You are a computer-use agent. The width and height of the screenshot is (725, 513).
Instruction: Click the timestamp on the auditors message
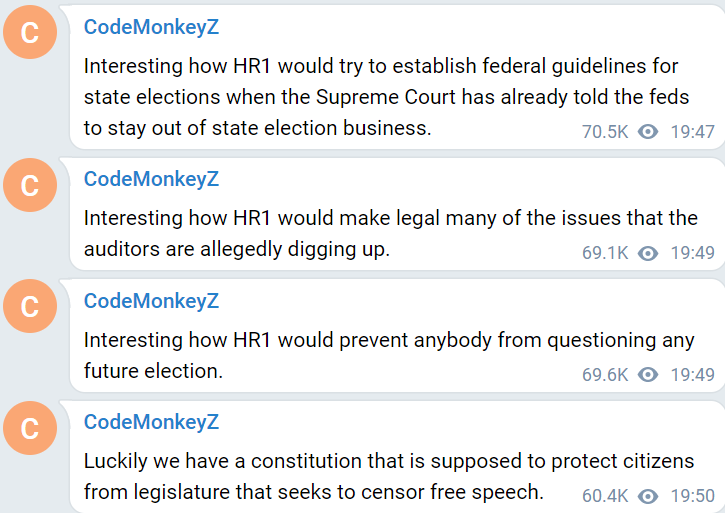pos(692,253)
